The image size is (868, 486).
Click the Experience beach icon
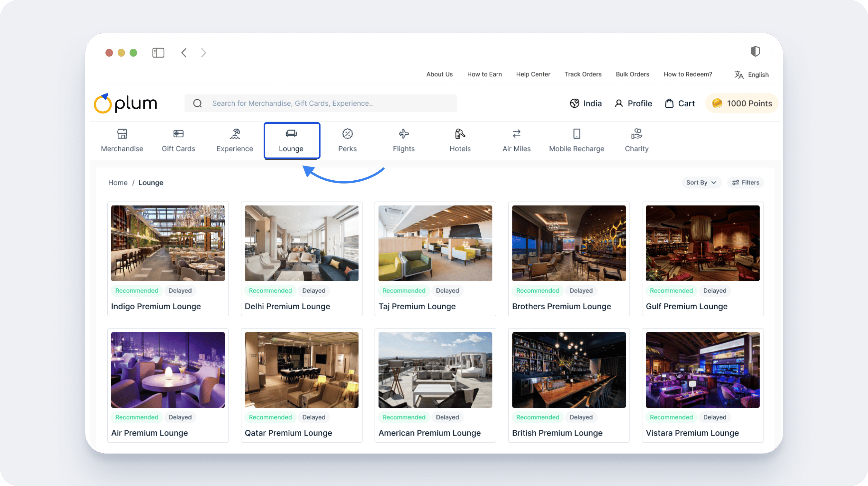pyautogui.click(x=235, y=134)
